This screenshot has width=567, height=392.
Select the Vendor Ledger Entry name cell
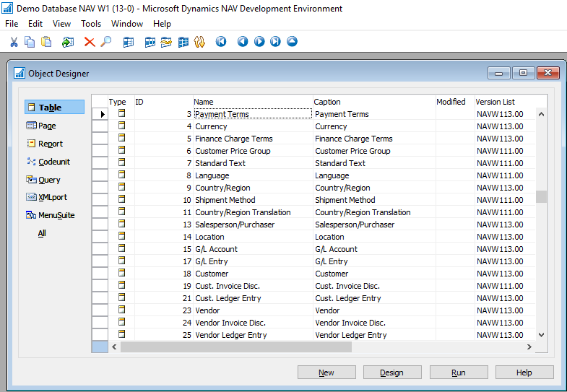[253, 335]
